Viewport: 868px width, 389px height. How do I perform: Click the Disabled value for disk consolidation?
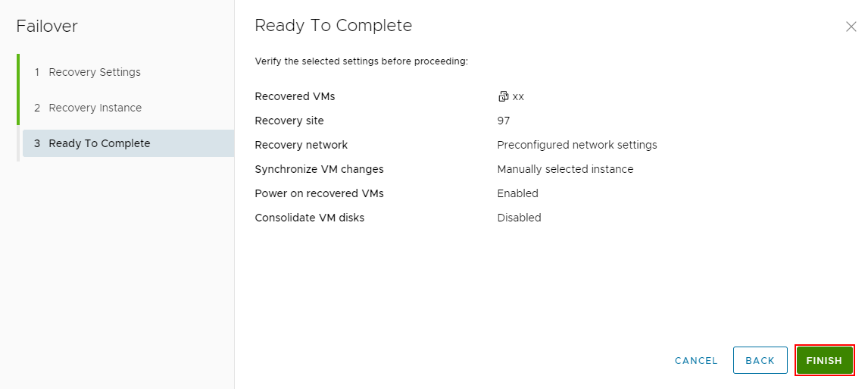[x=519, y=218]
